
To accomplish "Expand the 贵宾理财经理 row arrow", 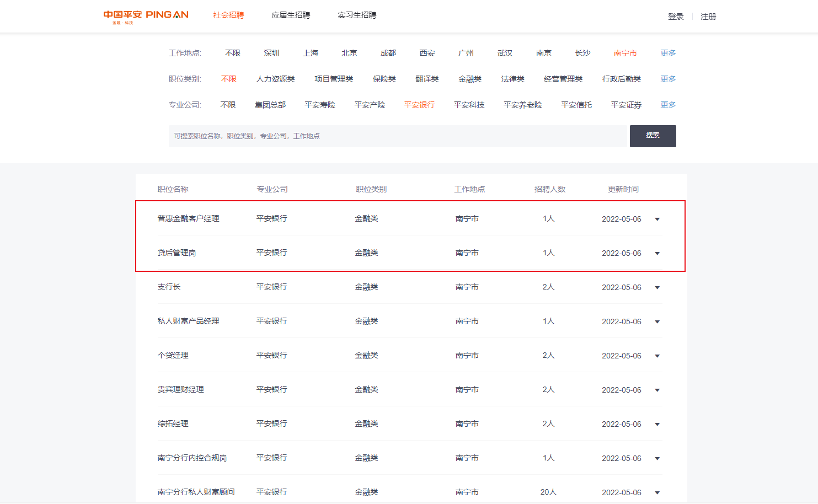I will pyautogui.click(x=657, y=390).
